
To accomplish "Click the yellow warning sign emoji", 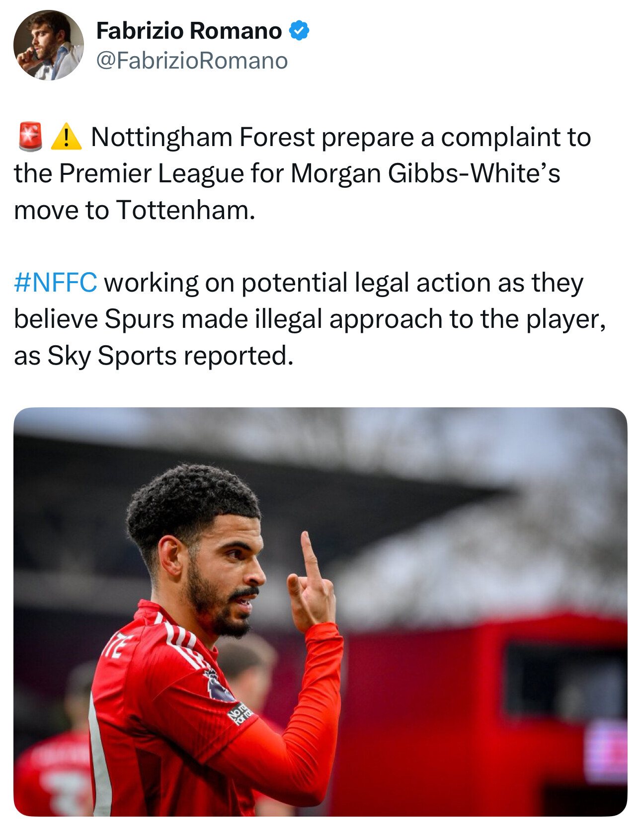I will pyautogui.click(x=66, y=137).
